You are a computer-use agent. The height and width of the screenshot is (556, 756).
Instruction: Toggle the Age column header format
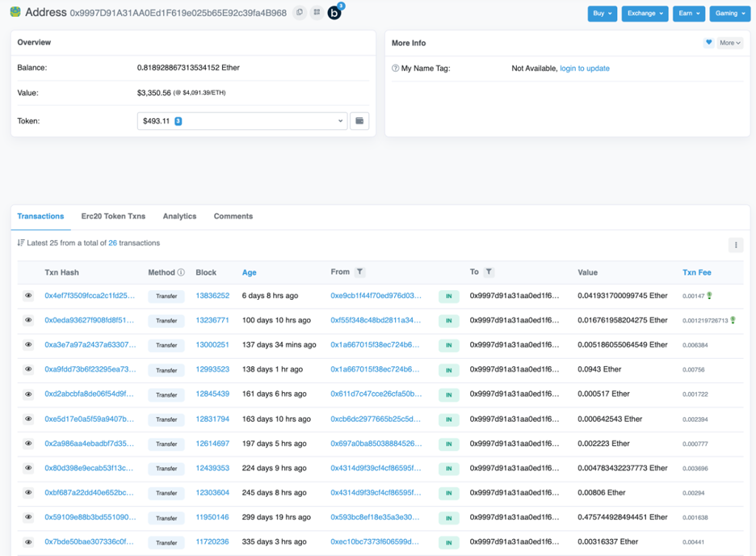click(250, 272)
